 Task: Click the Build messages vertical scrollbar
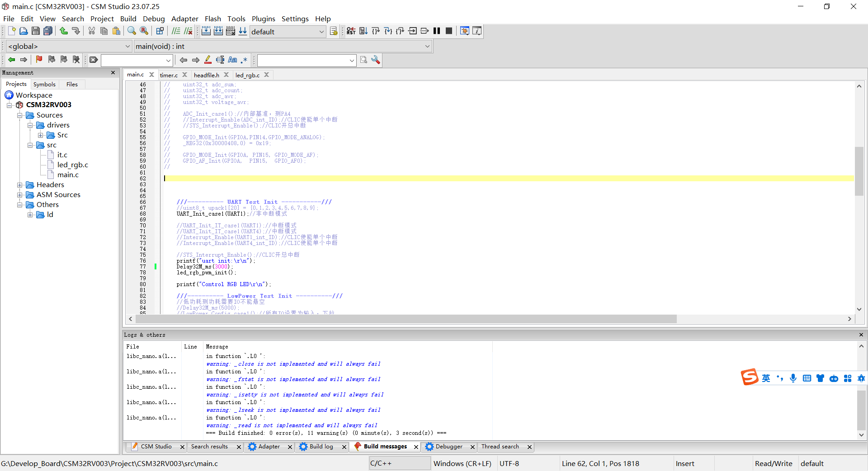861,410
